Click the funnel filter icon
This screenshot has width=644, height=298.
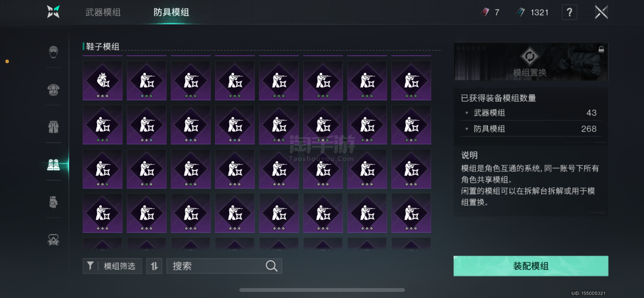tap(90, 266)
